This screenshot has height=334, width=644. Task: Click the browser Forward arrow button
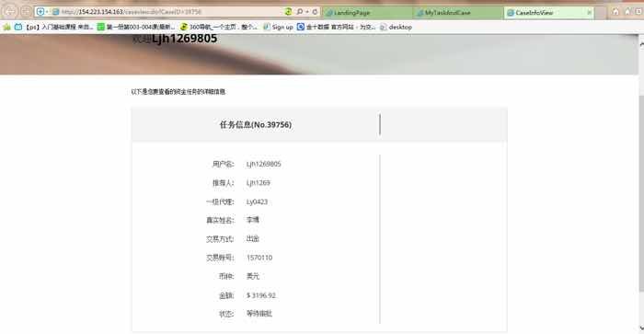[x=26, y=12]
